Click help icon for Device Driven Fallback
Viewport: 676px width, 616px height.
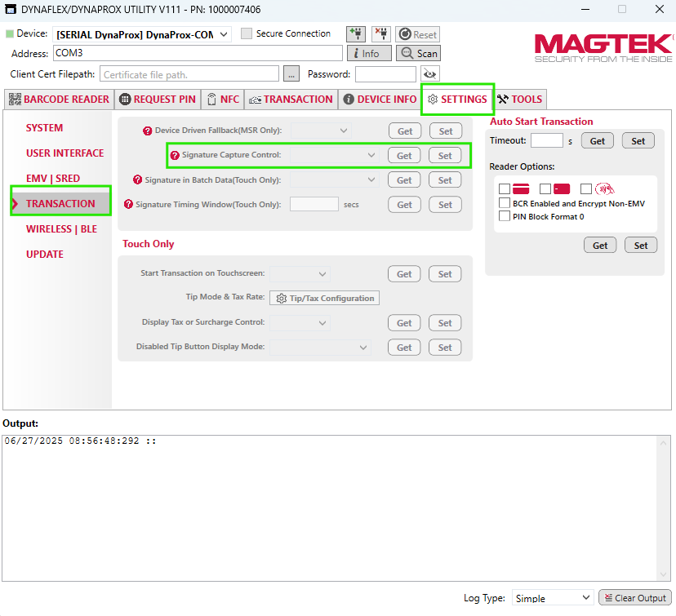[x=148, y=131]
